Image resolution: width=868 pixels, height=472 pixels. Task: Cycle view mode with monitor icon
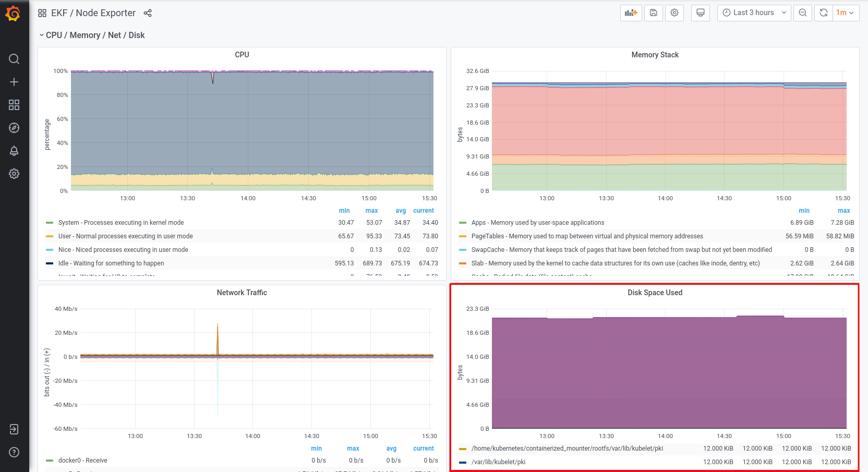click(x=701, y=13)
